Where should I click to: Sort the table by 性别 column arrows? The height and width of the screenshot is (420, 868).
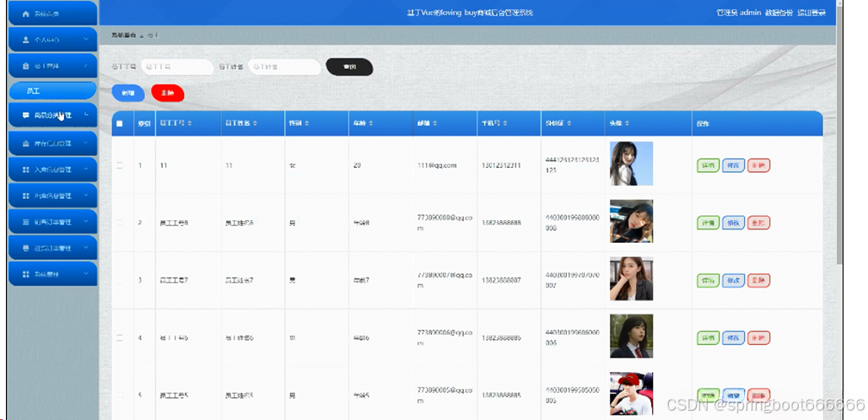click(x=307, y=124)
